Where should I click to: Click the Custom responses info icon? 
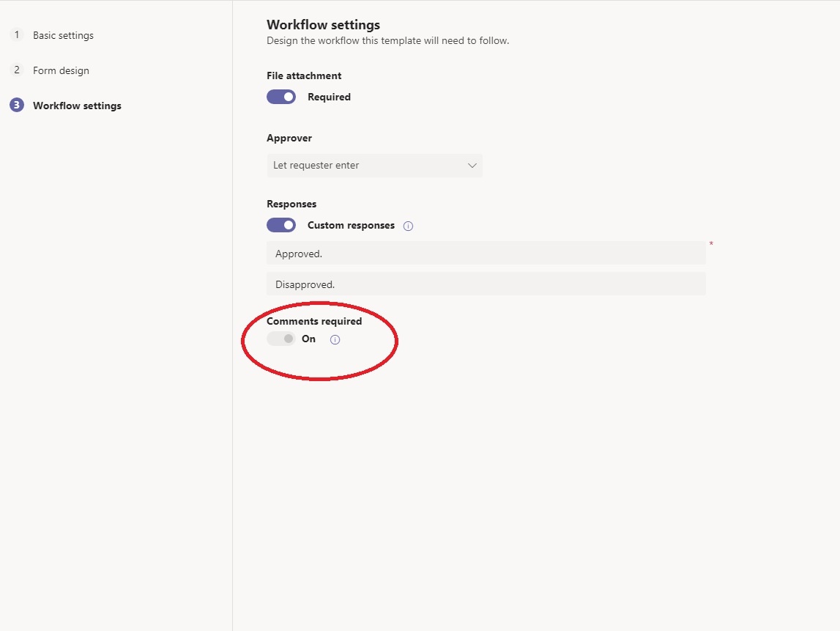(x=408, y=226)
